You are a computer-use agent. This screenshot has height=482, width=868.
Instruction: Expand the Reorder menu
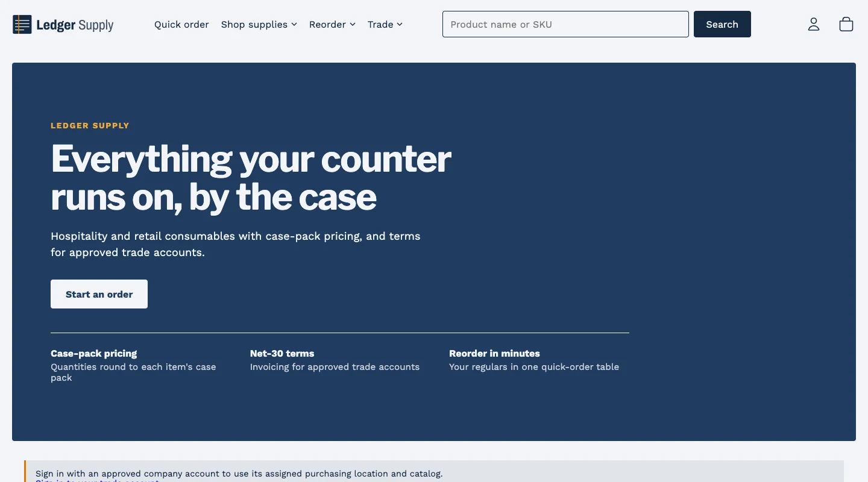[x=332, y=25]
